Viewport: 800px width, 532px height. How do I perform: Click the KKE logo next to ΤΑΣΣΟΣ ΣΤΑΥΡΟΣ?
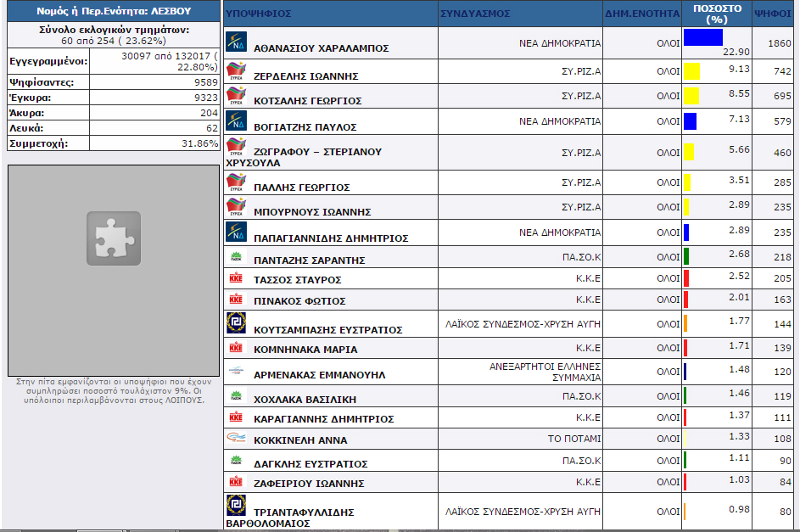[236, 278]
